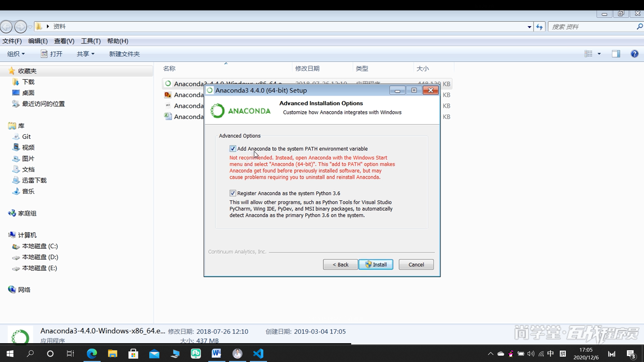Click the volume icon in system tray

531,354
